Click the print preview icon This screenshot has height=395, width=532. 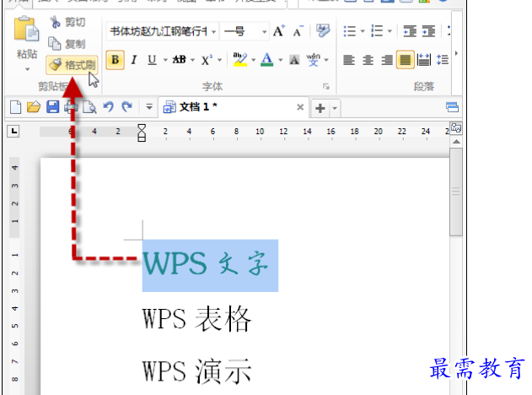(x=89, y=107)
